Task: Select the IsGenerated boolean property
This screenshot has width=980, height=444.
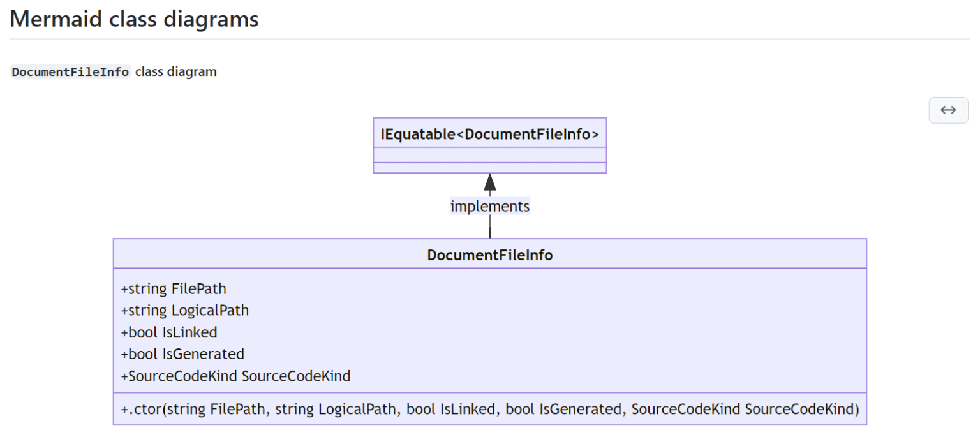Action: tap(181, 354)
